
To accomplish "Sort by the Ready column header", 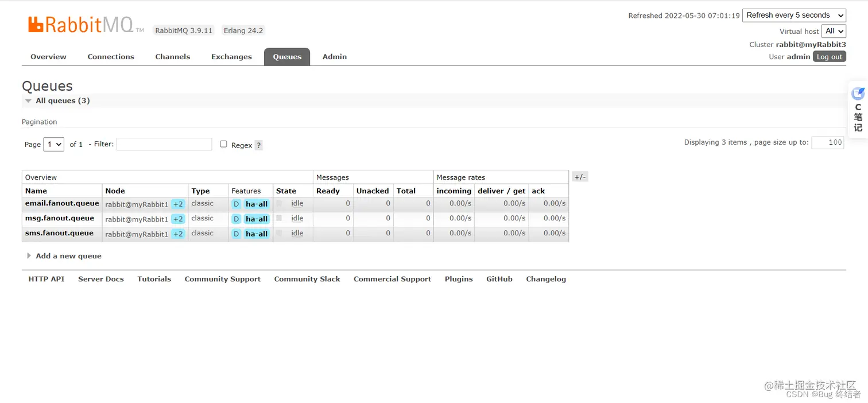I will pos(328,191).
